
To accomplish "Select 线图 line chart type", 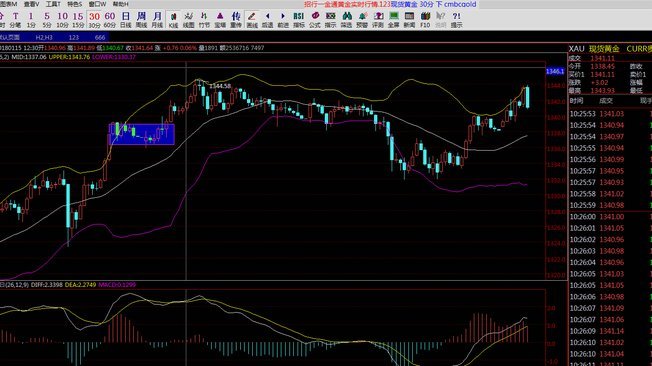I will [x=188, y=20].
